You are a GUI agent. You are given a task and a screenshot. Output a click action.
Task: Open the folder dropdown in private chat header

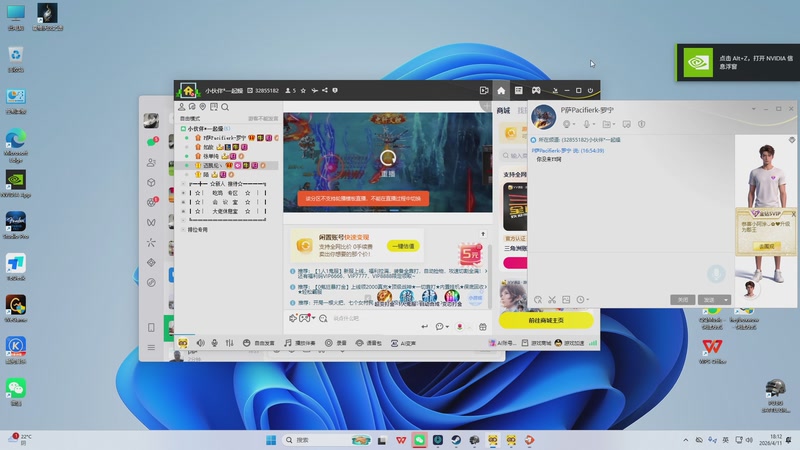(609, 124)
